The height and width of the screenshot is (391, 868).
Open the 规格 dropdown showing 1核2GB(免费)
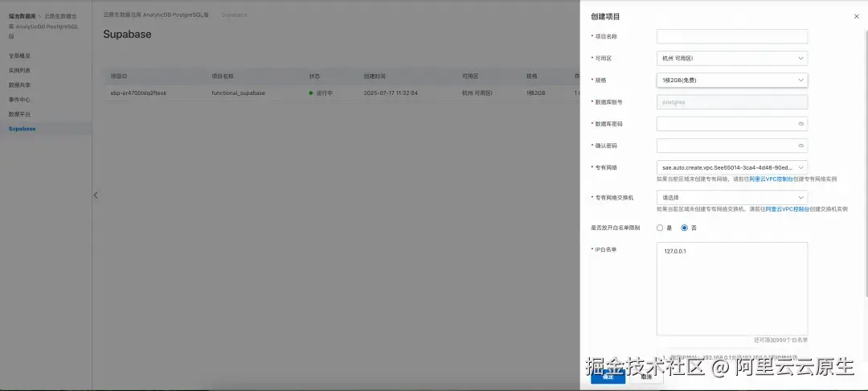tap(732, 80)
